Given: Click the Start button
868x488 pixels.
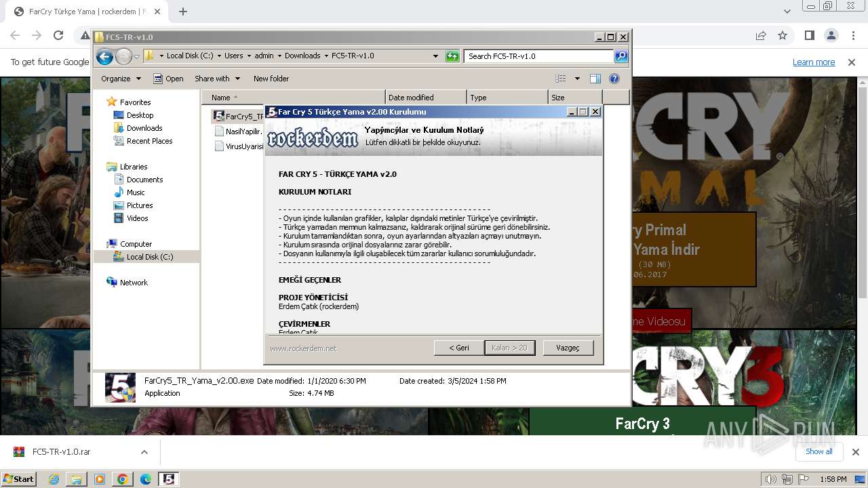Looking at the screenshot, I should click(18, 479).
